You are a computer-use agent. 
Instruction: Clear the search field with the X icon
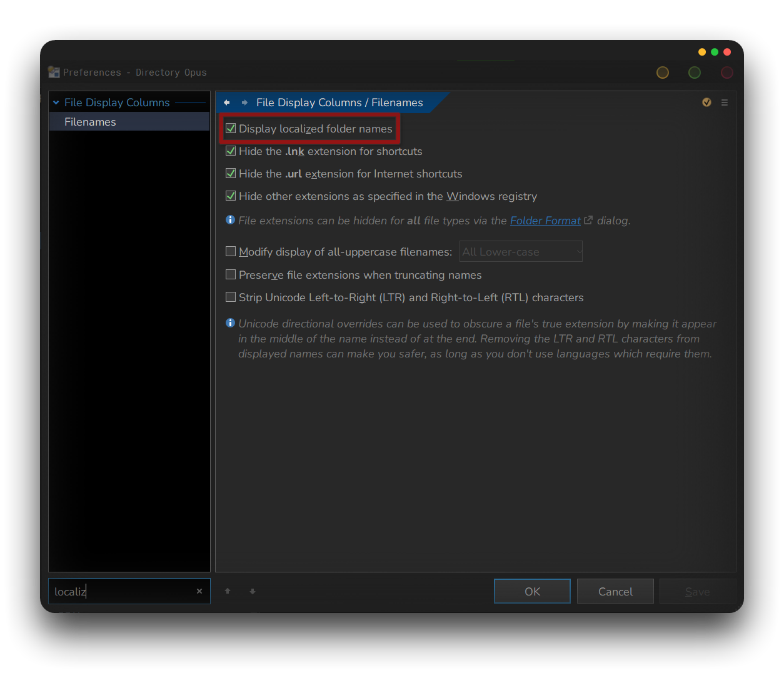199,591
